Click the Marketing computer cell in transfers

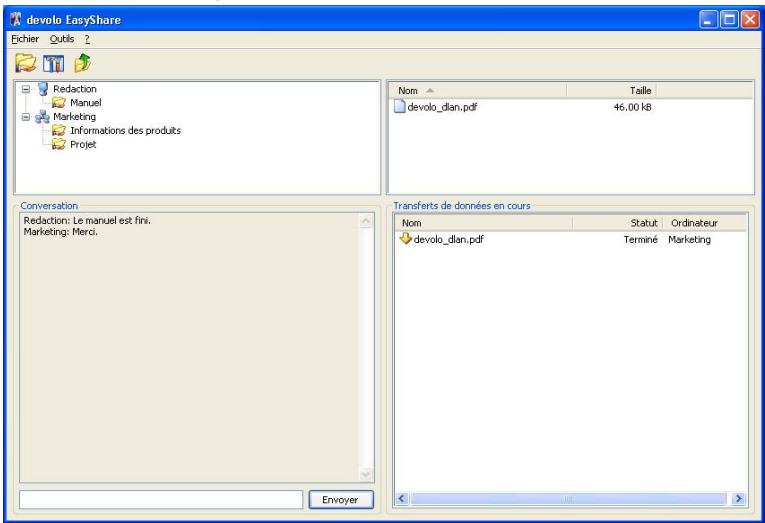[689, 239]
